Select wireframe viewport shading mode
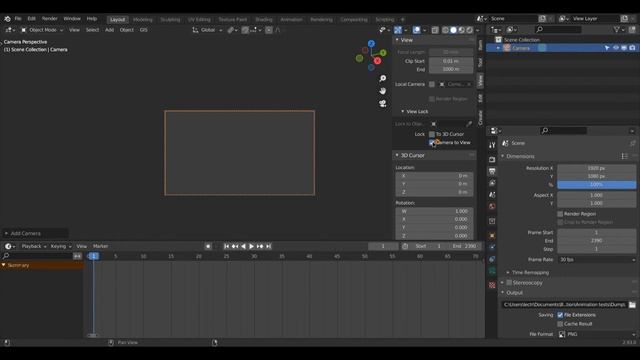 (x=445, y=30)
